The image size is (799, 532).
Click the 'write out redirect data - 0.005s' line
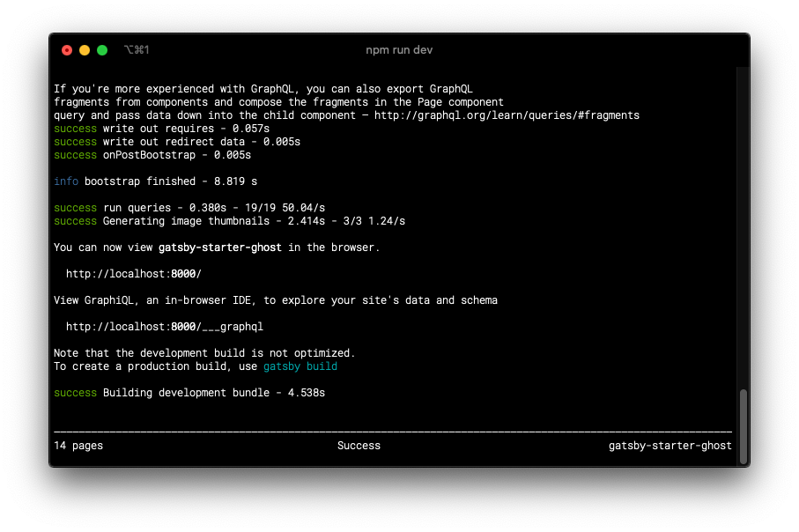[x=177, y=142]
